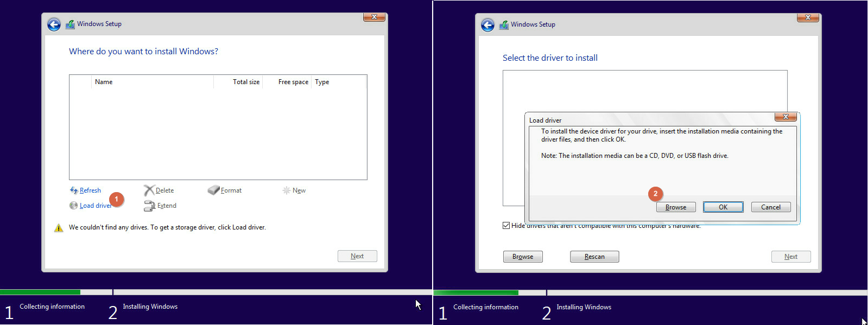Viewport: 868px width, 325px height.
Task: Click the Delete X icon
Action: point(149,190)
